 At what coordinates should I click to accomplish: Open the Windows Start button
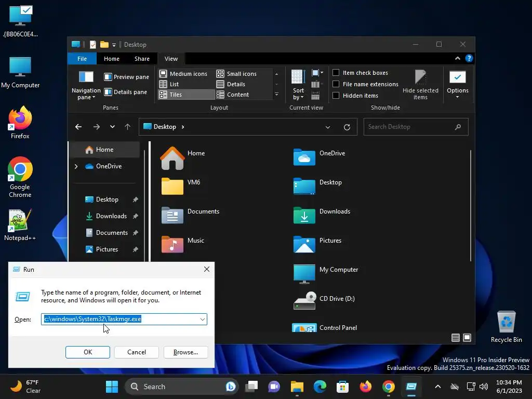(112, 387)
